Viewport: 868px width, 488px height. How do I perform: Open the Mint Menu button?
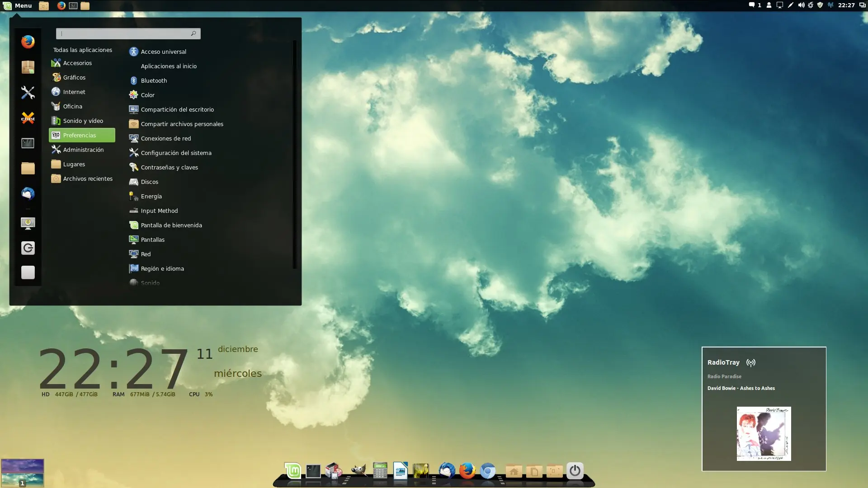coord(17,5)
